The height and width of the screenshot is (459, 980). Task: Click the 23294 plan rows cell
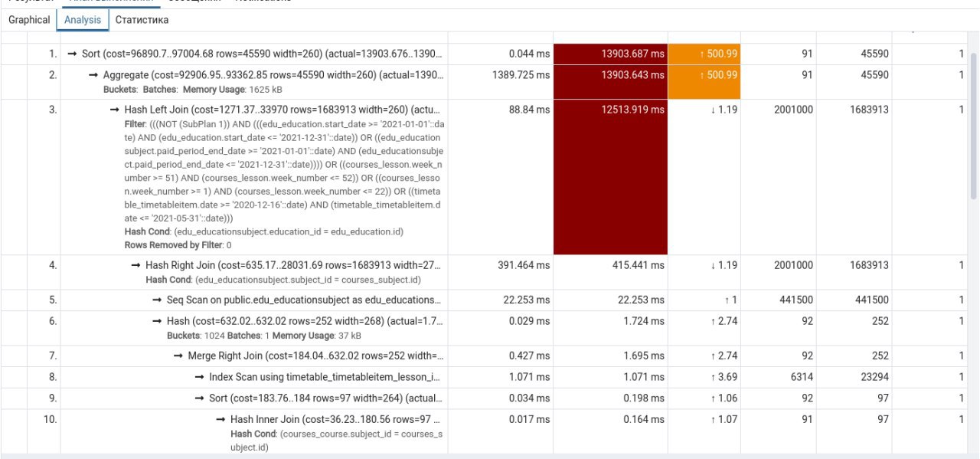[854, 377]
